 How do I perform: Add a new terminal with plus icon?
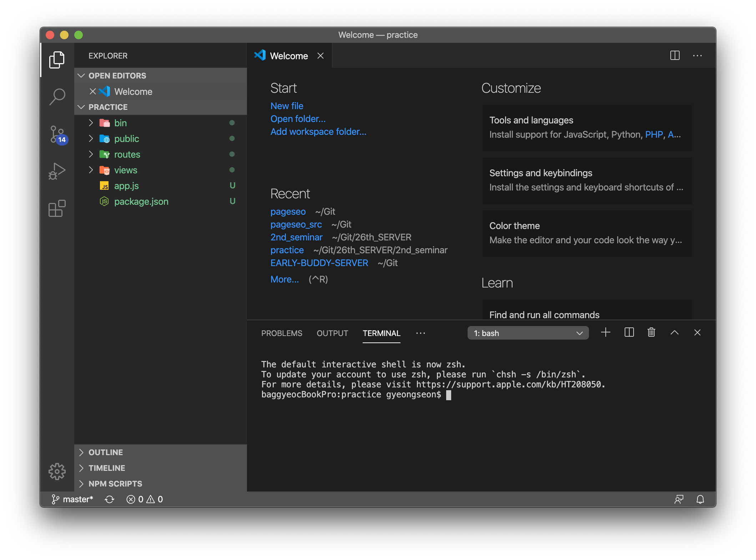tap(606, 332)
